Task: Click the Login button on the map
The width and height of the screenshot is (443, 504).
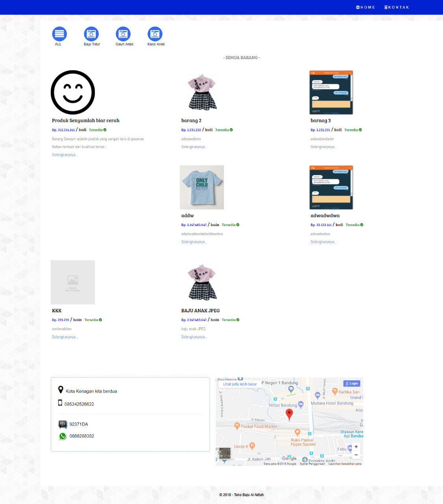Action: click(x=352, y=383)
